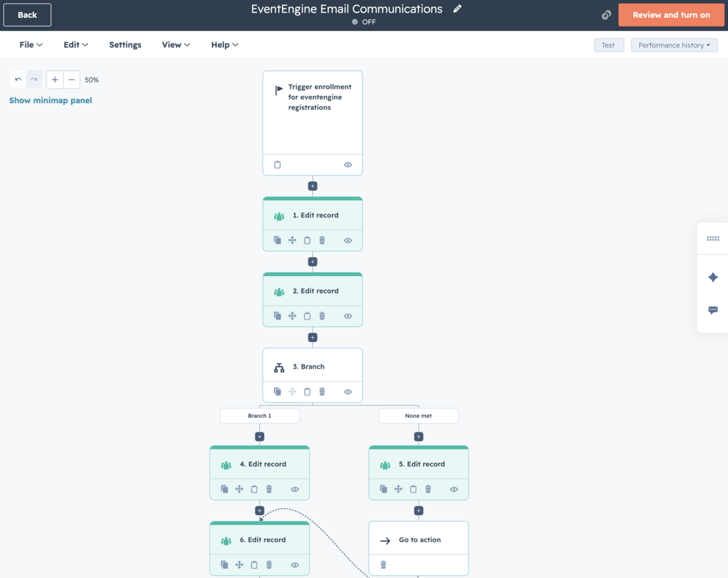Delete the 5. Edit record action

pos(428,489)
